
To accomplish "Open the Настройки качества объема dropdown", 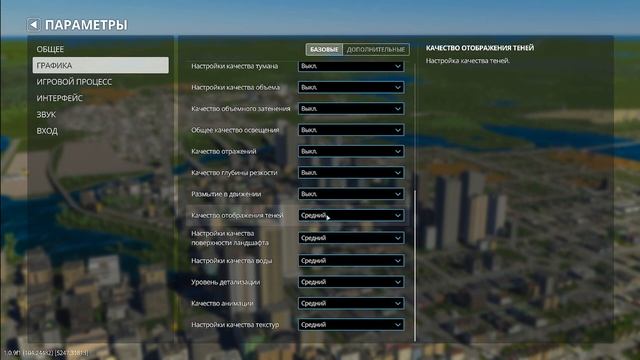I will 351,87.
